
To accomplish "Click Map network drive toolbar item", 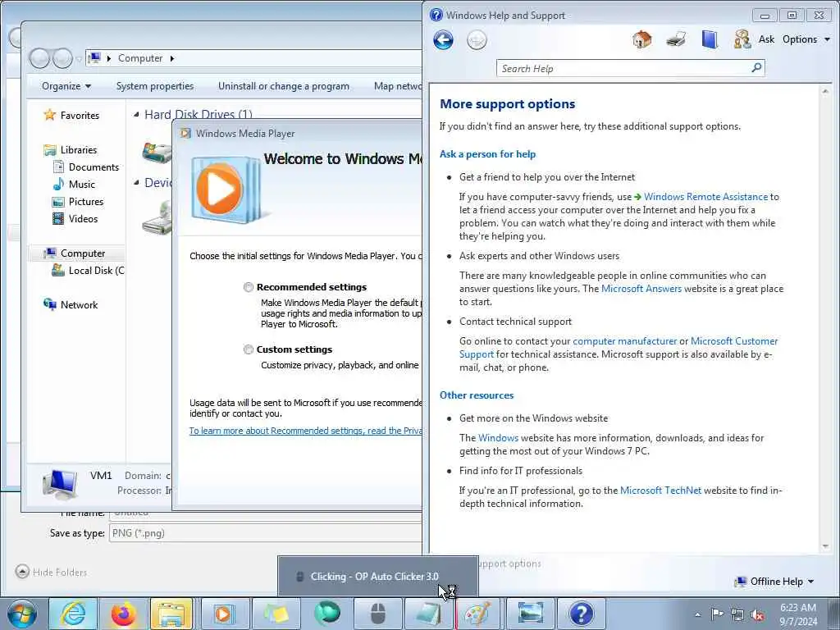I will pos(398,85).
